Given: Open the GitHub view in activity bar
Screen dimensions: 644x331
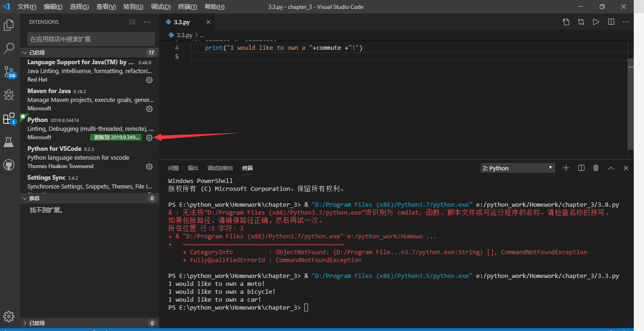Looking at the screenshot, I should coord(8,165).
